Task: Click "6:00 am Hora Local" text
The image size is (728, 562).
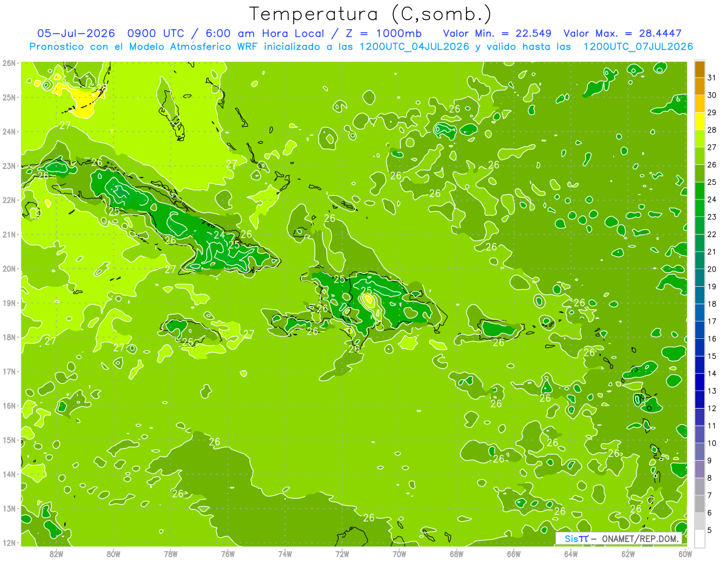Action: pyautogui.click(x=265, y=33)
